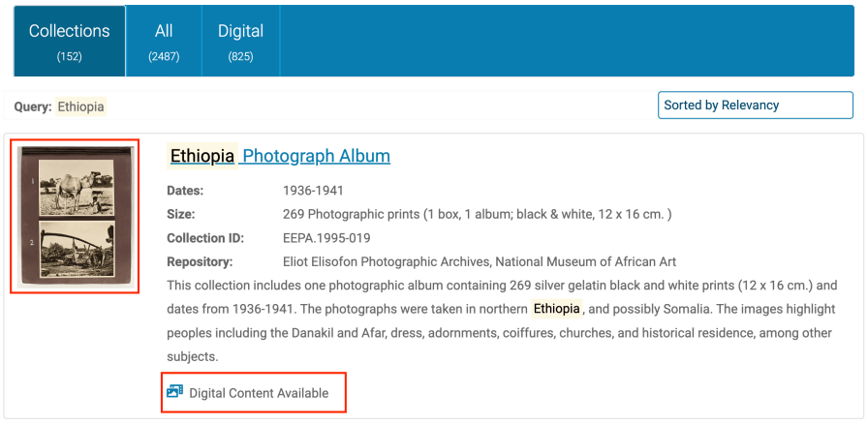The width and height of the screenshot is (868, 424).
Task: Click the Eliot Elisofon Photographic Archives repository text
Action: [480, 261]
